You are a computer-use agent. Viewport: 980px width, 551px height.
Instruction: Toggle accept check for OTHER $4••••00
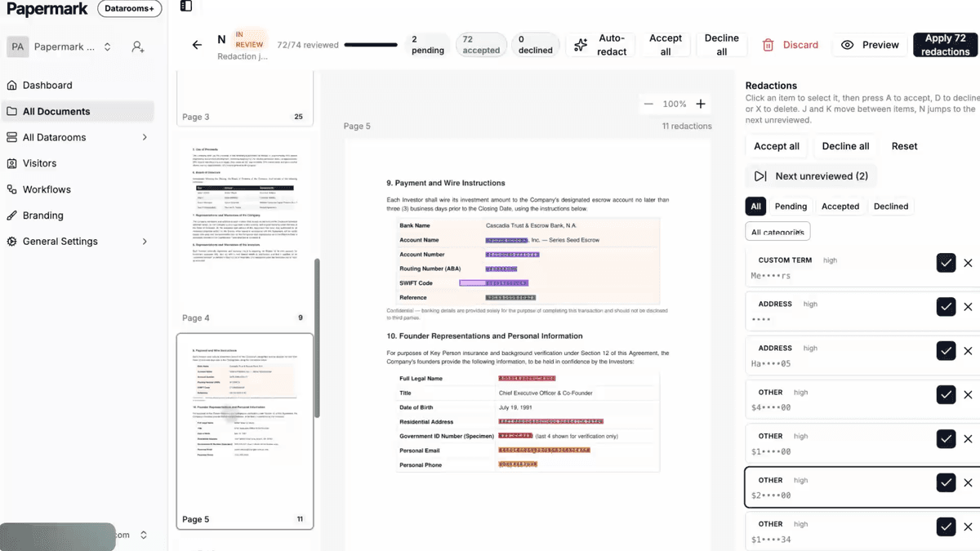coord(946,395)
